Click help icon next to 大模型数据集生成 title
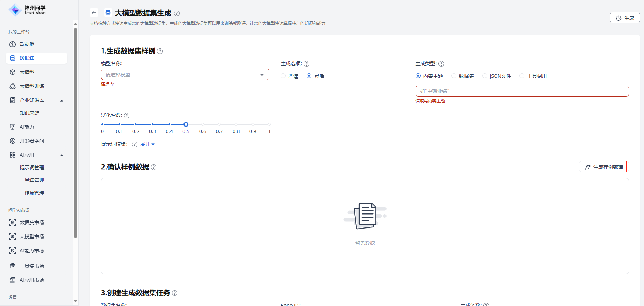Screen dimensions: 644x306 coord(177,13)
